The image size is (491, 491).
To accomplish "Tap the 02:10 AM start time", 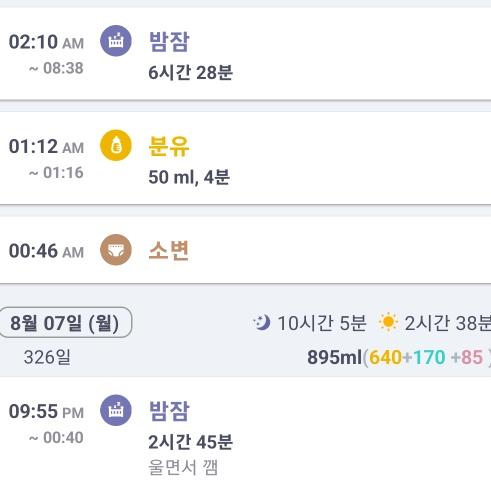I will click(46, 42).
